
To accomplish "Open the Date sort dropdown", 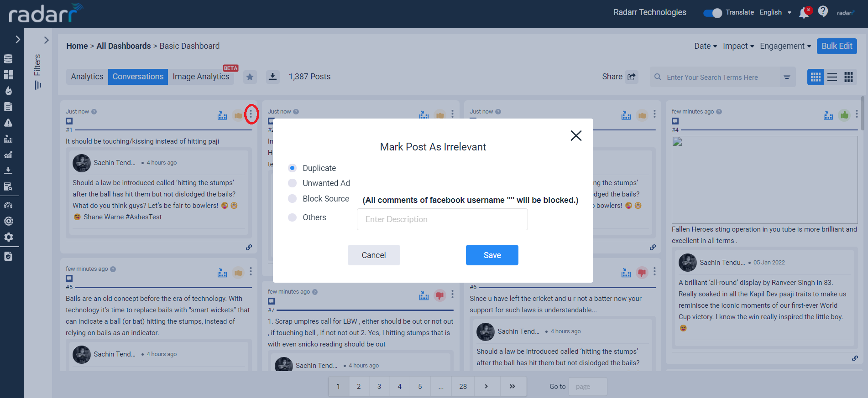I will point(706,46).
